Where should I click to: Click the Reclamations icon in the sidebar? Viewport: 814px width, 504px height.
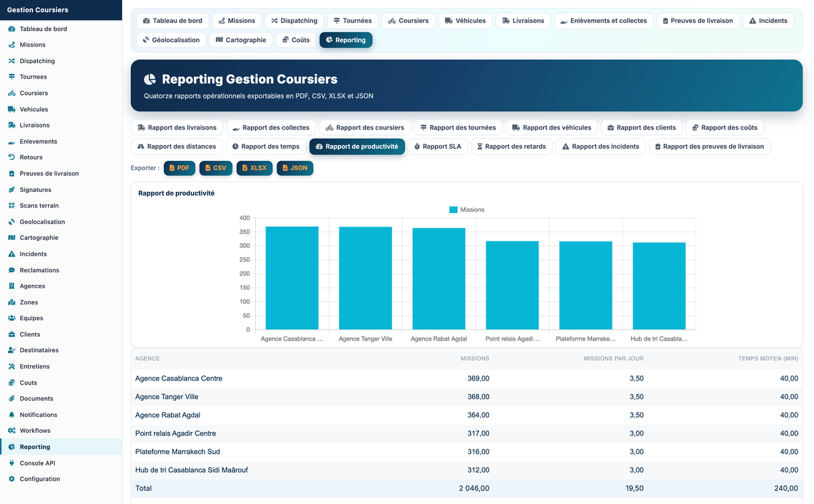tap(12, 270)
